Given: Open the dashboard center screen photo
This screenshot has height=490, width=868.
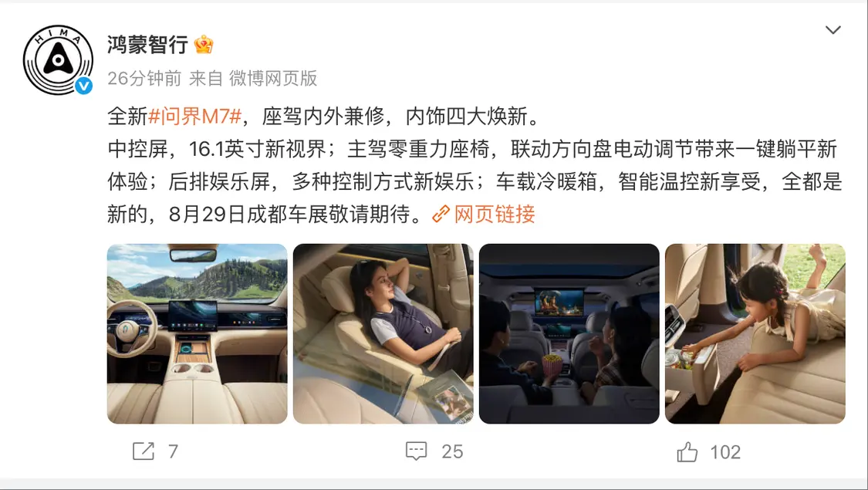Looking at the screenshot, I should pyautogui.click(x=197, y=334).
